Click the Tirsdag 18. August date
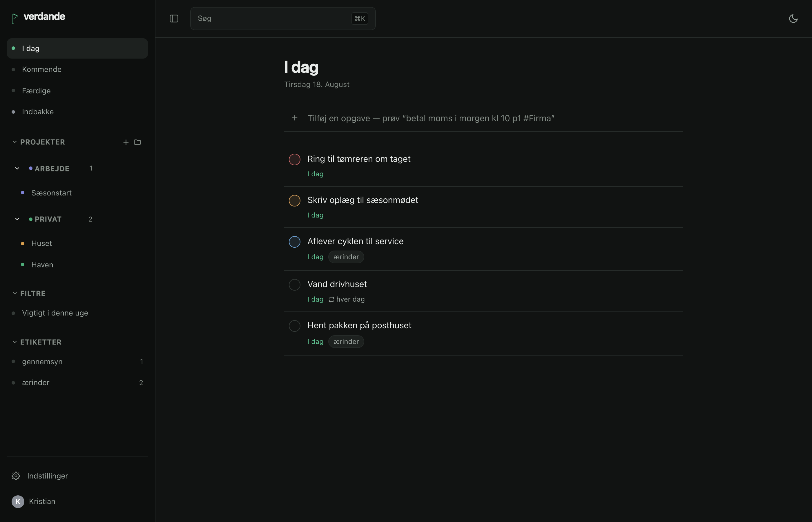 coord(316,84)
